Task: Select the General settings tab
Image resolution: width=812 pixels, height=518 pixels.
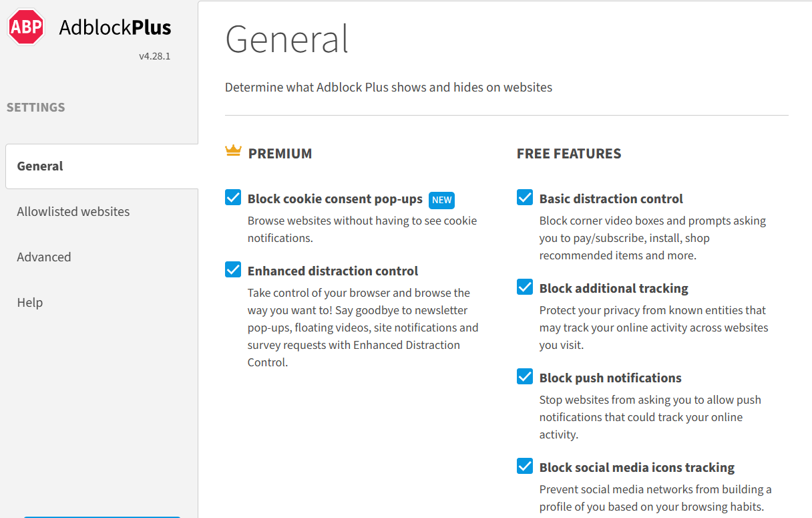Action: click(40, 166)
